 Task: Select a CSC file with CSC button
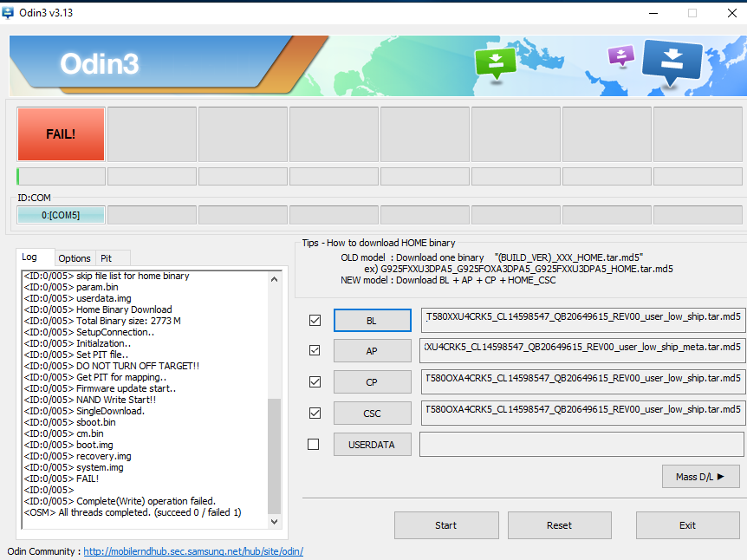372,413
